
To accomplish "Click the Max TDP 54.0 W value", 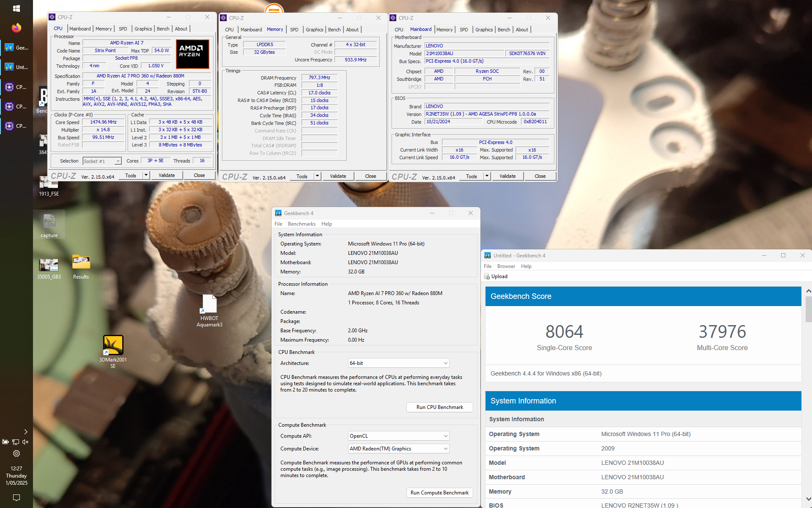I will pos(162,50).
